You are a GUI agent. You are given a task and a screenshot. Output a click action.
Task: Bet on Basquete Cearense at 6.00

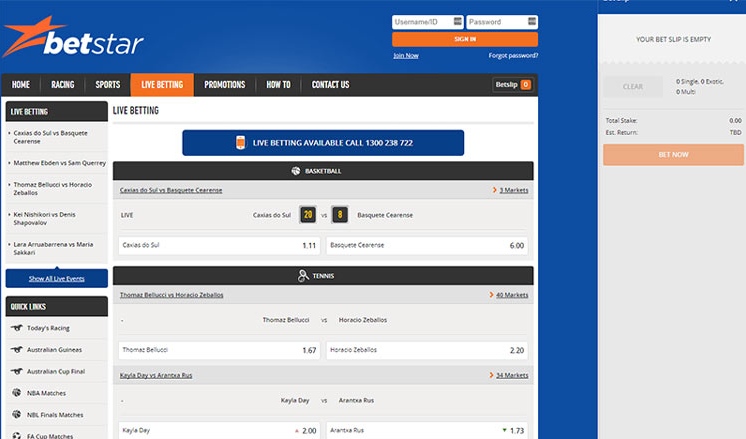(x=427, y=245)
